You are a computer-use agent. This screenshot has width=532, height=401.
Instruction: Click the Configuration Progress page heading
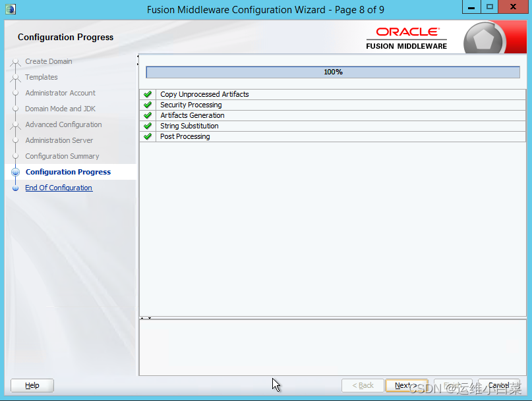coord(65,37)
